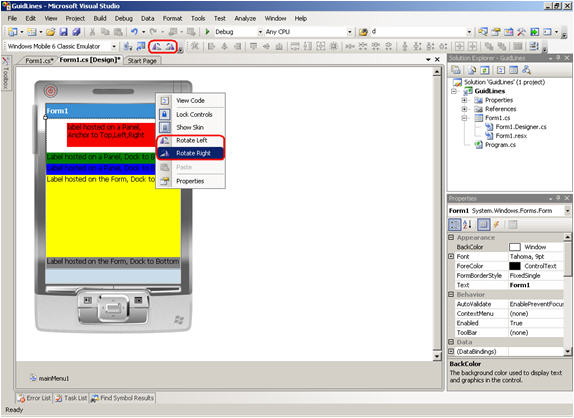
Task: Click View Designer icon in Solution Explorer
Action: 514,70
